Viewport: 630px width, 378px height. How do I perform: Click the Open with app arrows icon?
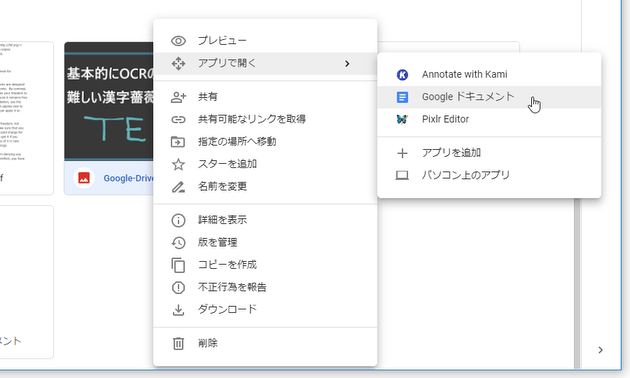[x=178, y=63]
